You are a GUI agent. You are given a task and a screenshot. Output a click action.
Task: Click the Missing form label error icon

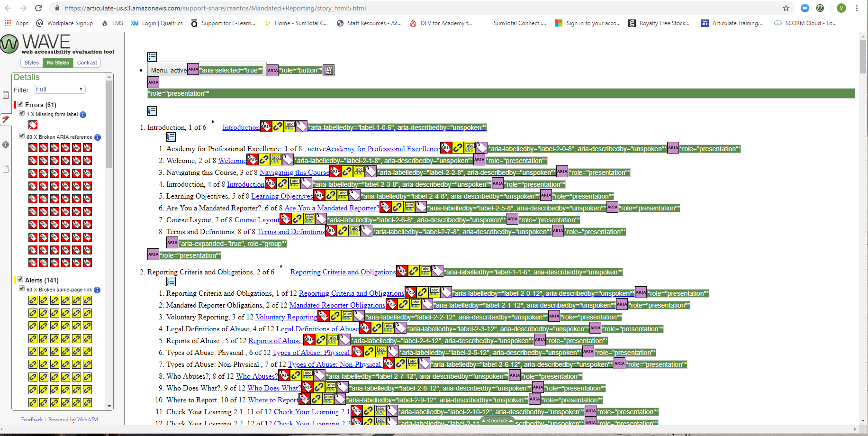coord(33,125)
